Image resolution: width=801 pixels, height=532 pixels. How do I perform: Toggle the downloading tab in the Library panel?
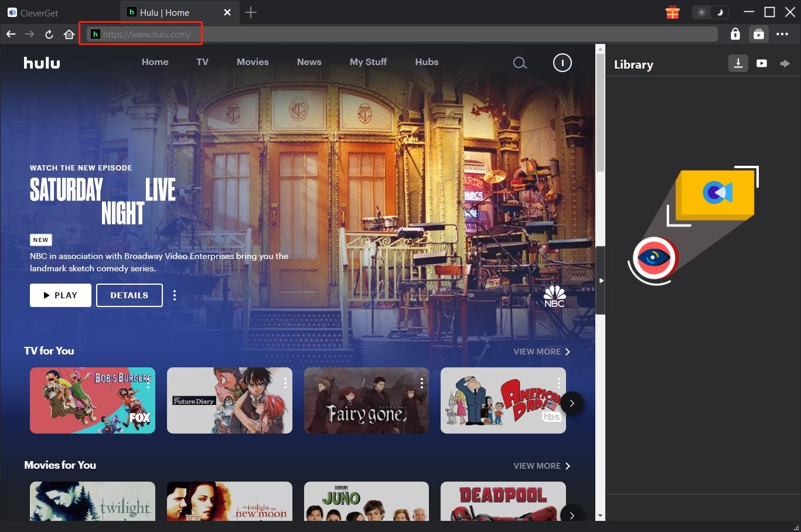[x=738, y=63]
